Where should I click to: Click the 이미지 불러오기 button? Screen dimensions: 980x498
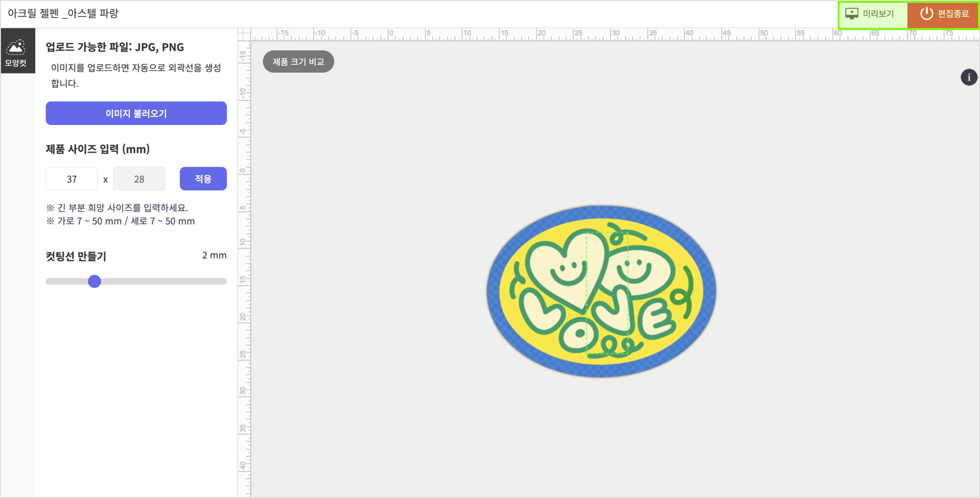click(x=136, y=113)
